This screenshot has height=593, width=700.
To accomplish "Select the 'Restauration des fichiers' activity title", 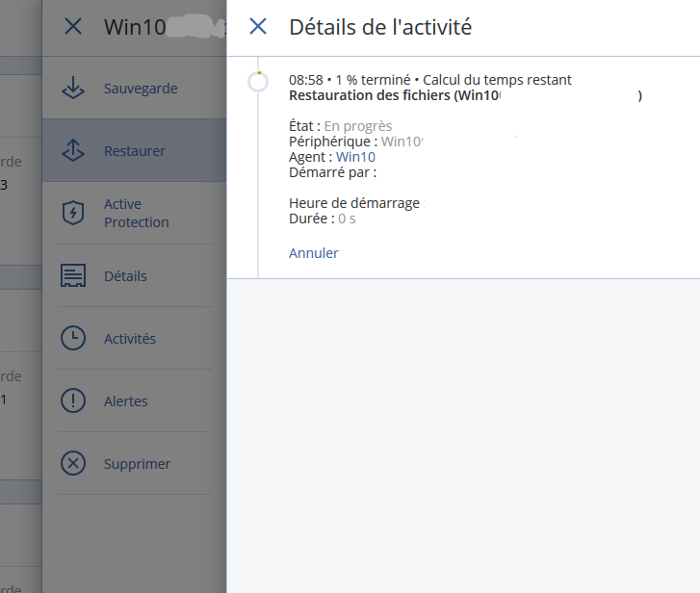I will point(465,95).
